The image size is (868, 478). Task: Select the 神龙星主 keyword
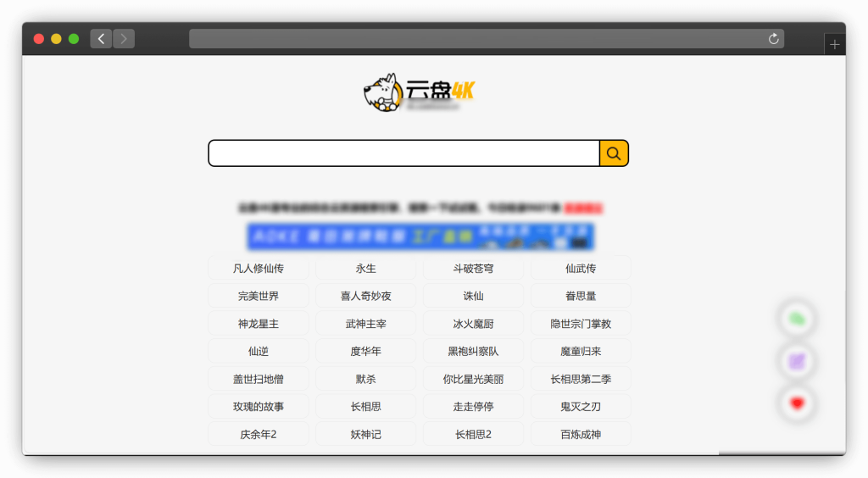click(x=259, y=324)
